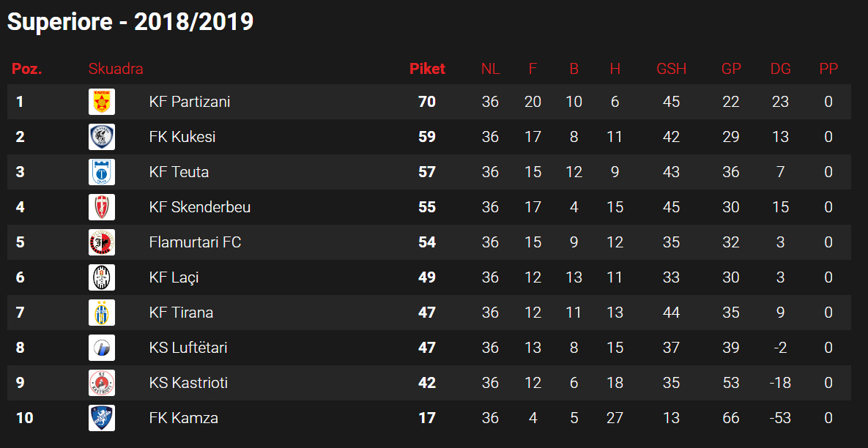
Task: Click the KS Kastrioti club badge
Action: [102, 383]
